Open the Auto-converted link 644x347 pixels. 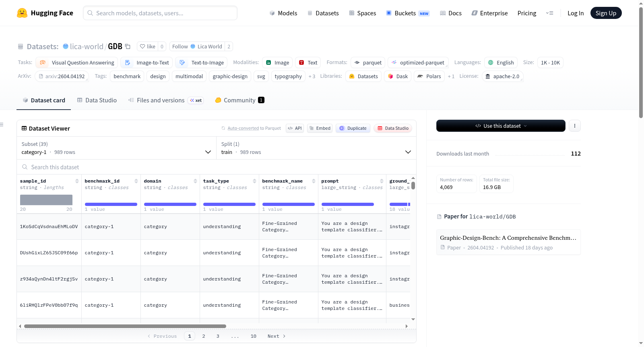click(243, 128)
